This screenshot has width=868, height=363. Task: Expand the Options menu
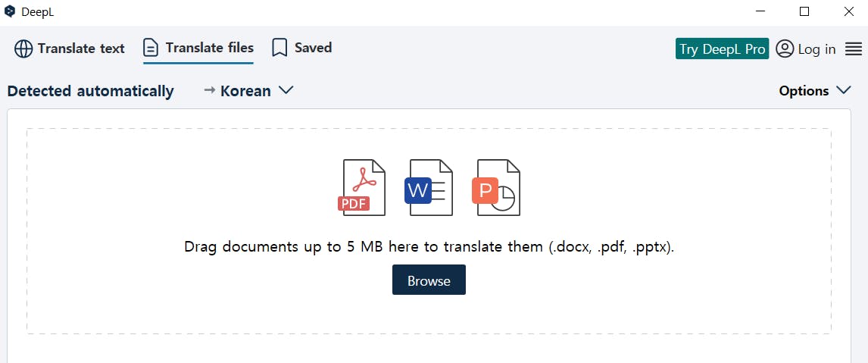(814, 91)
